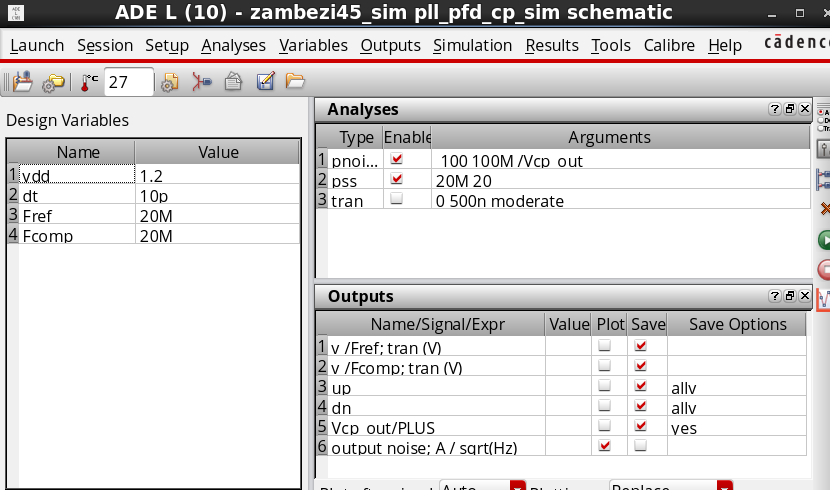
Task: Uncheck Save for the dn output
Action: pyautogui.click(x=640, y=405)
